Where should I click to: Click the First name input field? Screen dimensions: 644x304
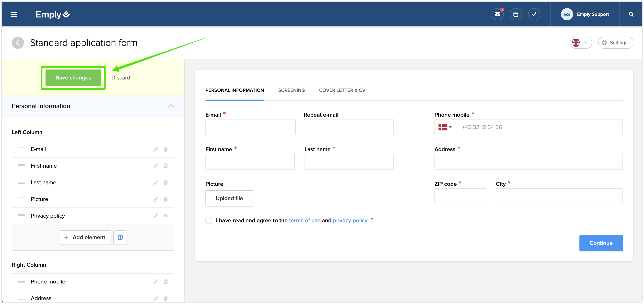click(x=250, y=162)
